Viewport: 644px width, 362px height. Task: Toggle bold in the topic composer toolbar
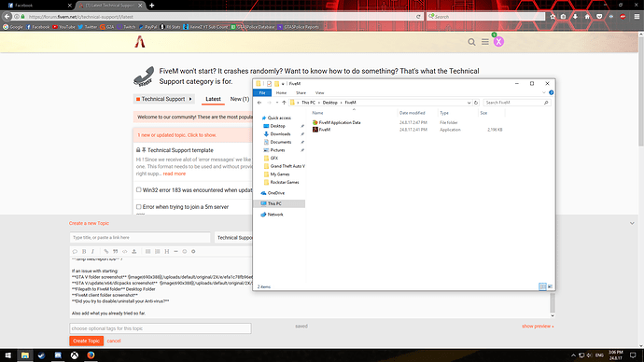[84, 251]
